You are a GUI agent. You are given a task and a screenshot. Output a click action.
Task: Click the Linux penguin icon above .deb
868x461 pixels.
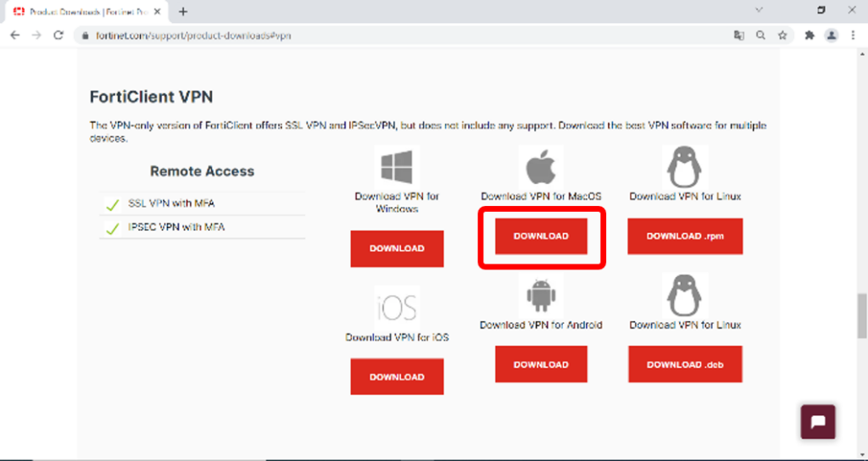click(x=684, y=296)
